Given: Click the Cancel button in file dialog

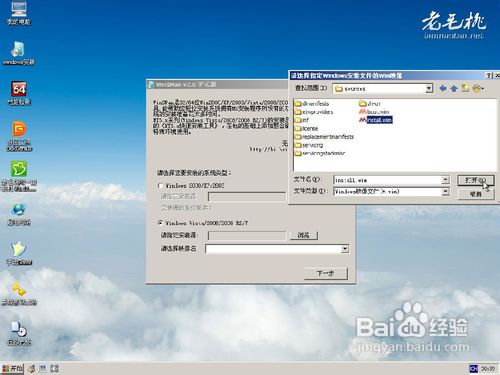Looking at the screenshot, I should (x=476, y=194).
